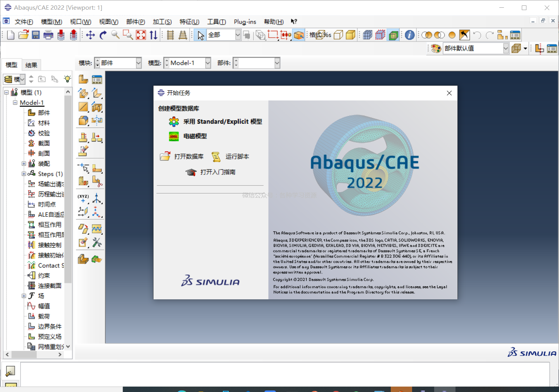This screenshot has width=559, height=392.
Task: Collapse the Model-1 tree node
Action: coord(15,103)
